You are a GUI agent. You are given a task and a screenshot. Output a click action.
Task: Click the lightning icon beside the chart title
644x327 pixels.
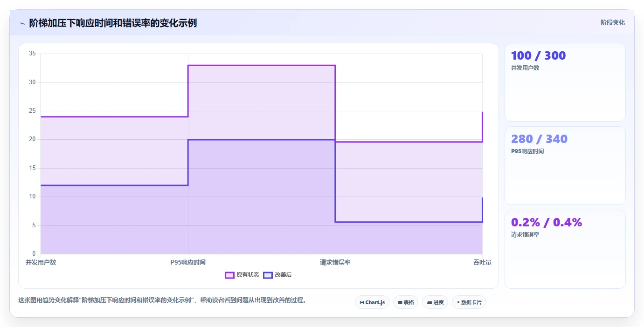click(x=22, y=23)
